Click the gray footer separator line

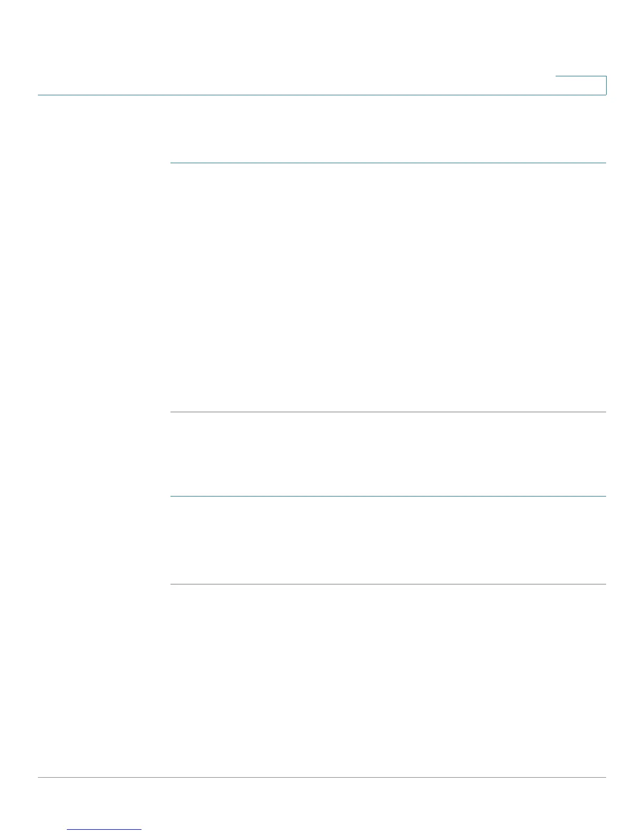pyautogui.click(x=322, y=778)
